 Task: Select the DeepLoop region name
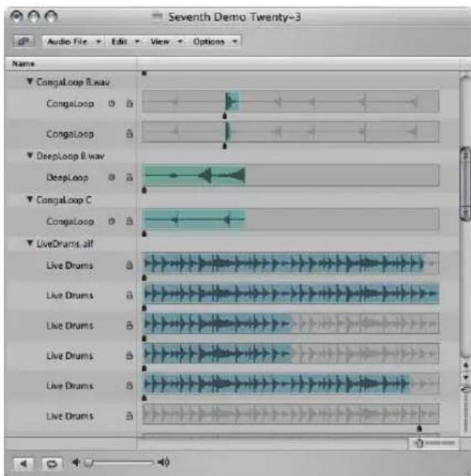coord(68,178)
